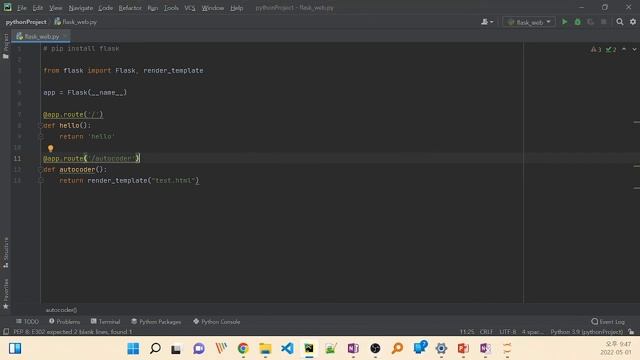Open the Event Log
The width and height of the screenshot is (640, 360).
point(608,322)
